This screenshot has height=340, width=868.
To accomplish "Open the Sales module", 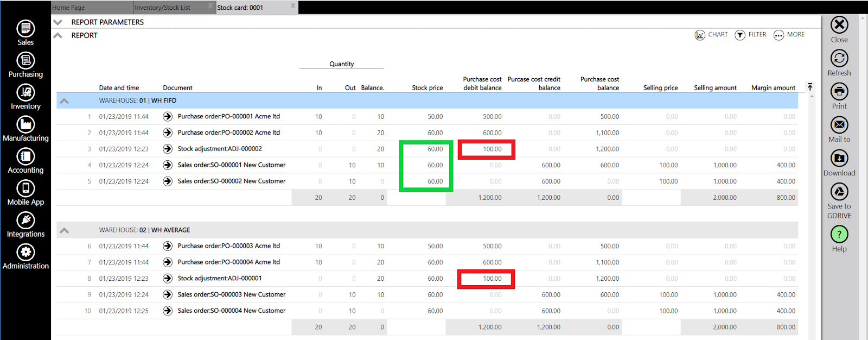I will pos(25,33).
